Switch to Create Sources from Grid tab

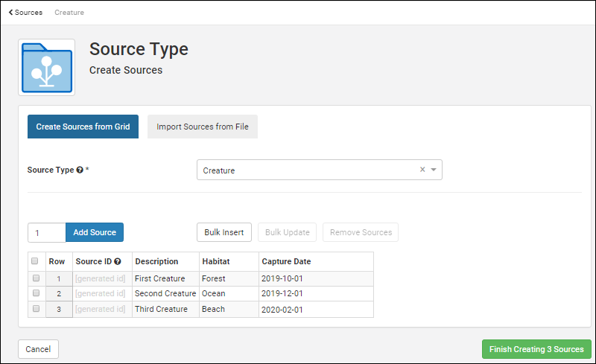83,127
